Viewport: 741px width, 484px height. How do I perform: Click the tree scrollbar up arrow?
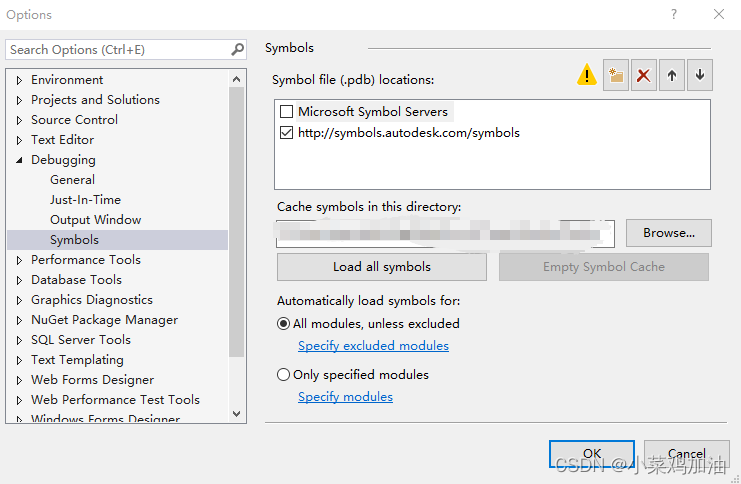237,79
